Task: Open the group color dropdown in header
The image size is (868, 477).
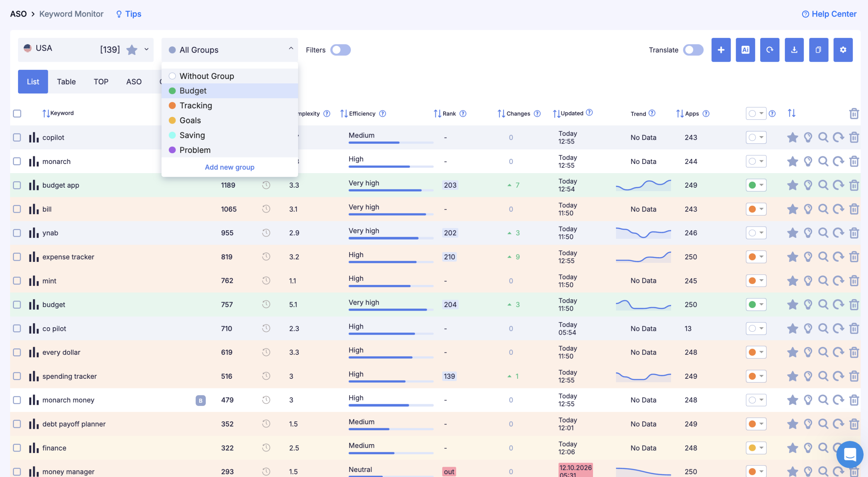Action: pos(756,113)
